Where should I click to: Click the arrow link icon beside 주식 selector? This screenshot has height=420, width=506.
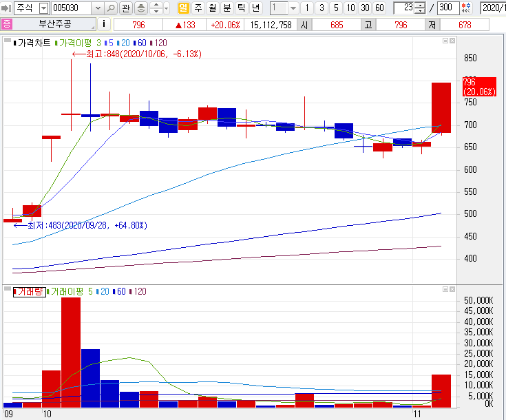(6, 8)
